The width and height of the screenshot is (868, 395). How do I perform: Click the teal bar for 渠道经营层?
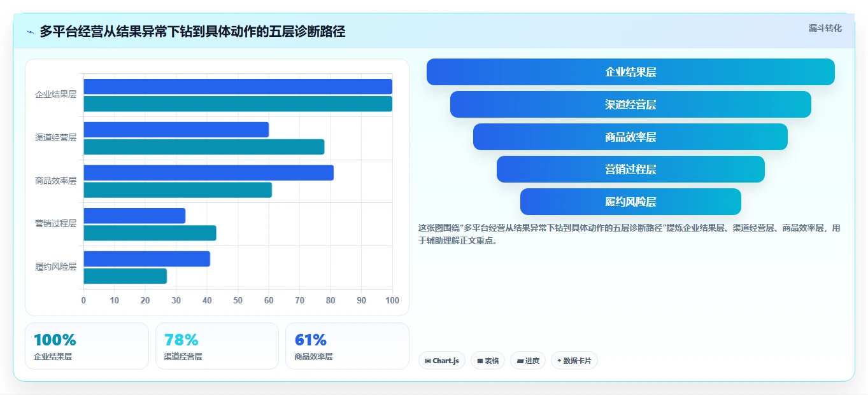(204, 147)
